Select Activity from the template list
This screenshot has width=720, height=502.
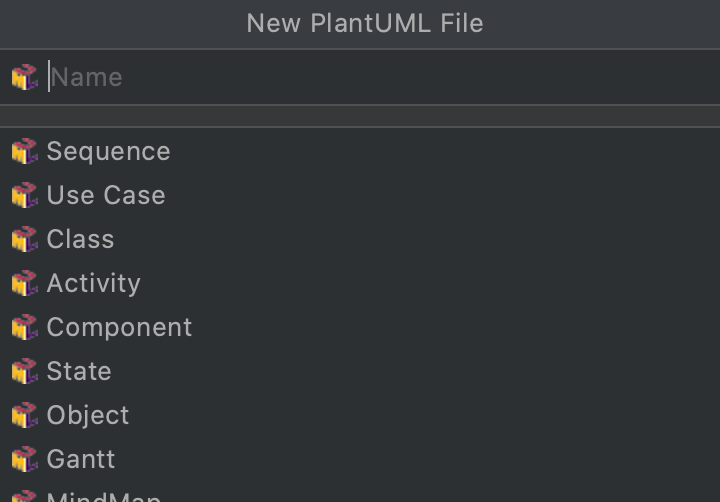93,283
